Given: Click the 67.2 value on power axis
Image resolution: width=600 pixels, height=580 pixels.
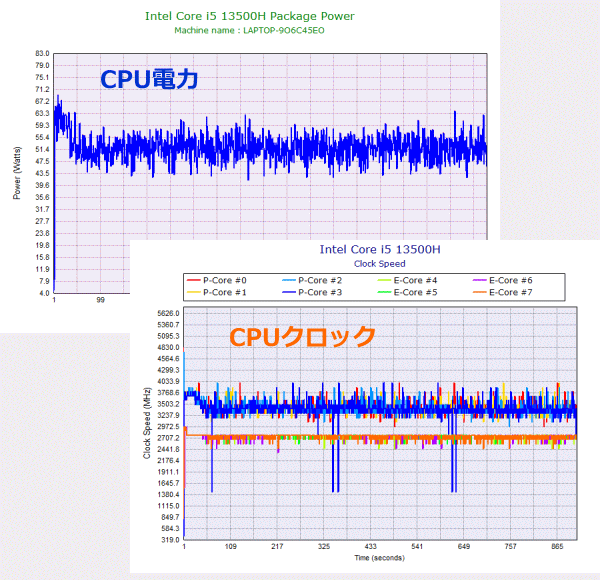Looking at the screenshot, I should tap(42, 101).
